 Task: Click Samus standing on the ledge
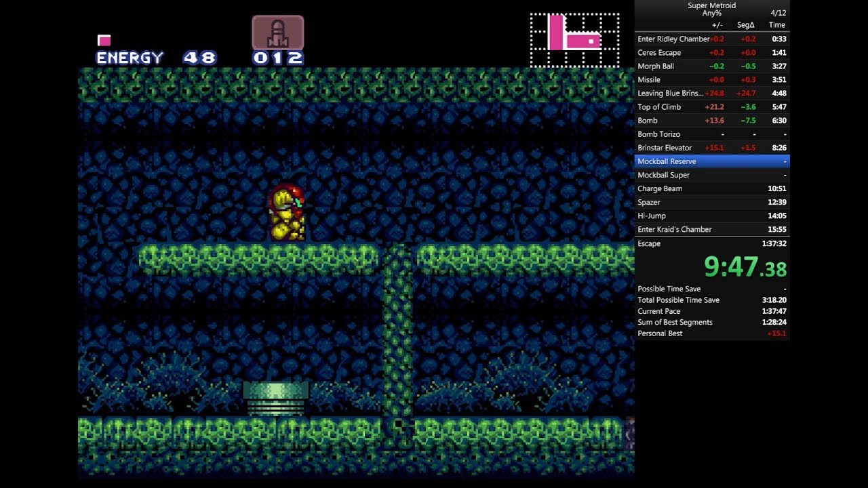click(287, 212)
